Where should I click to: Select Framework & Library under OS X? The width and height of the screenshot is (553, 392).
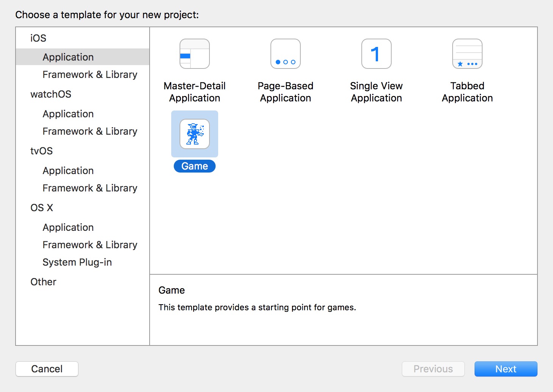pyautogui.click(x=90, y=245)
